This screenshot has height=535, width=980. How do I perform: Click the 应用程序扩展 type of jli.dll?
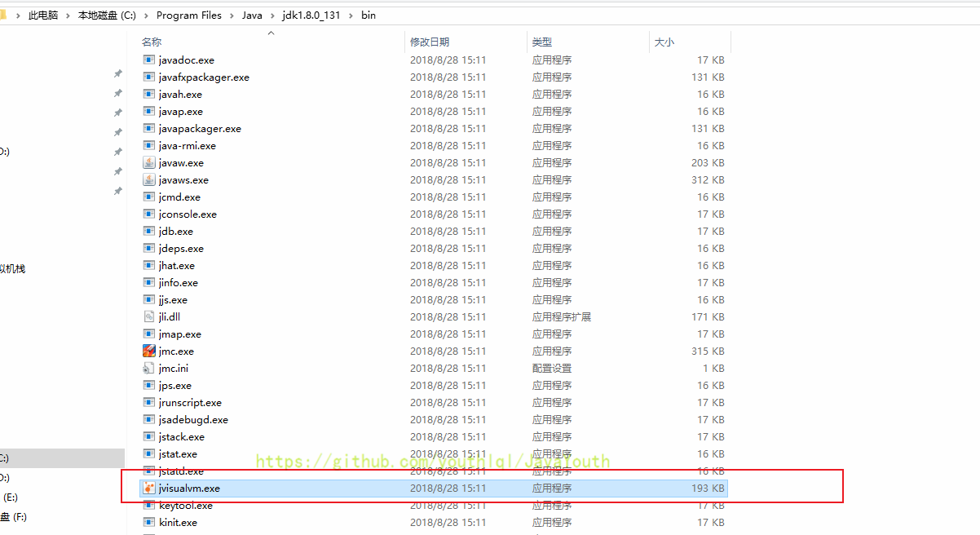tap(562, 316)
